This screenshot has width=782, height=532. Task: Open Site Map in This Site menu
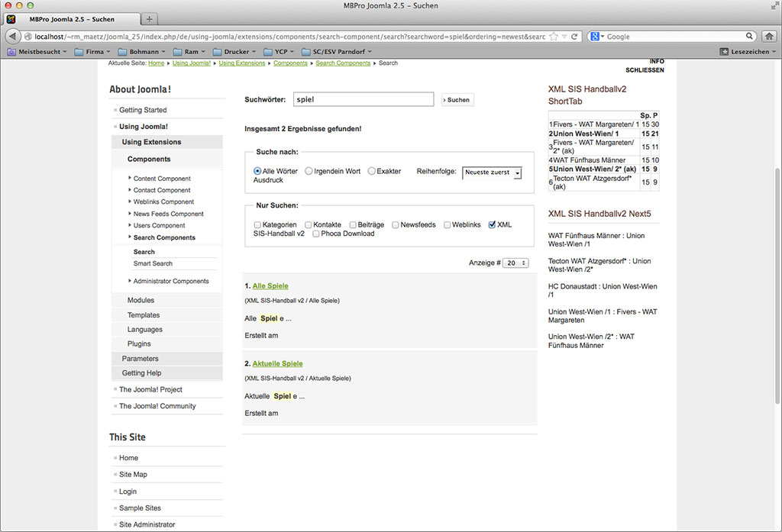pyautogui.click(x=133, y=474)
